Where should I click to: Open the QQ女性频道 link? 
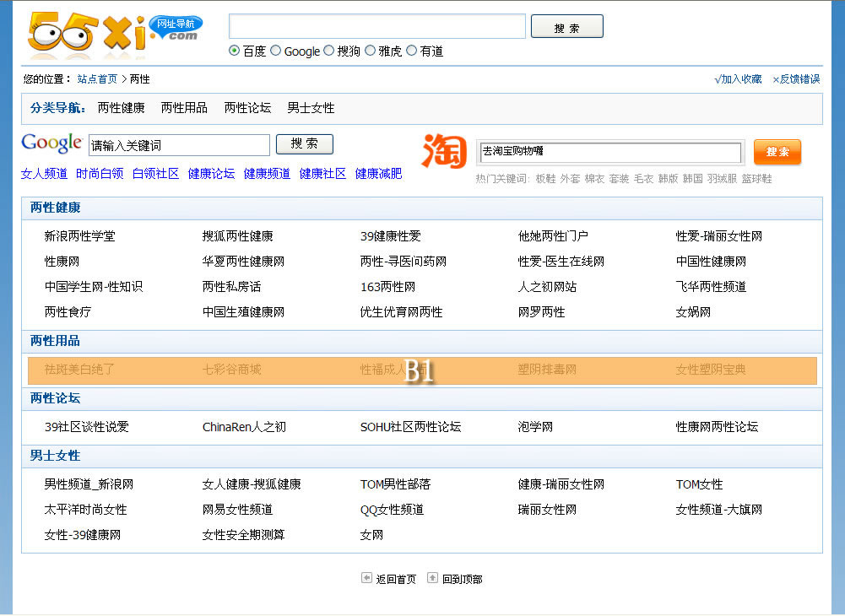click(x=392, y=510)
